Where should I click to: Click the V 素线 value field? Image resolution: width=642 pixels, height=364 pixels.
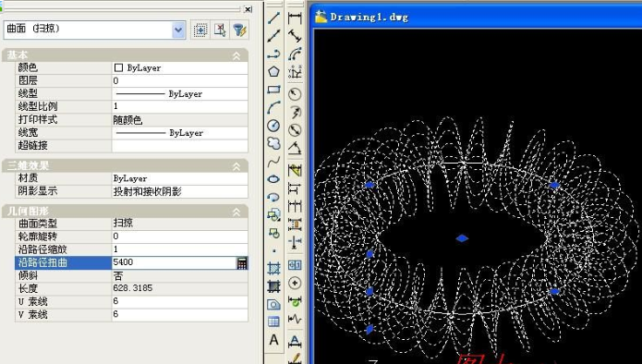coord(180,315)
